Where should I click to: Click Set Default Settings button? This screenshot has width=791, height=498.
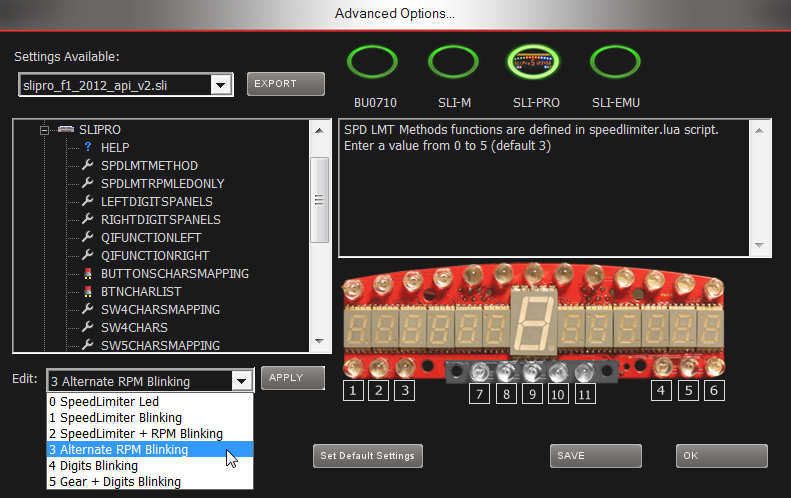click(x=368, y=456)
